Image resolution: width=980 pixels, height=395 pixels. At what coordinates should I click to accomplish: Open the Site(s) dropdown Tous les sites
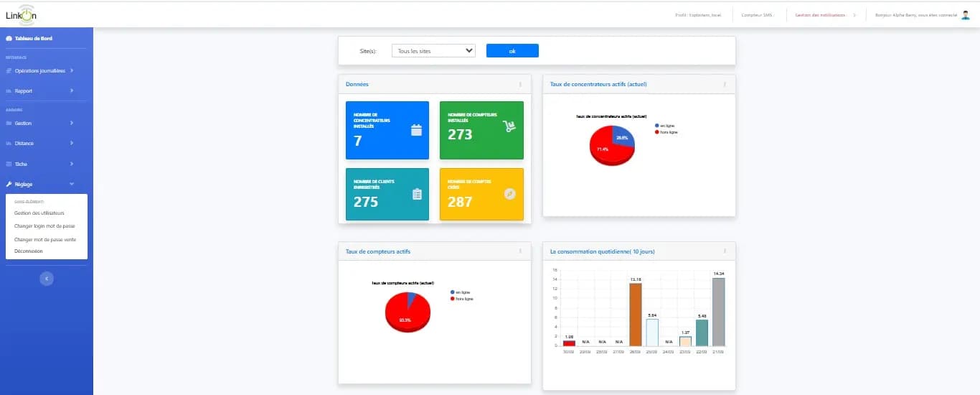433,51
